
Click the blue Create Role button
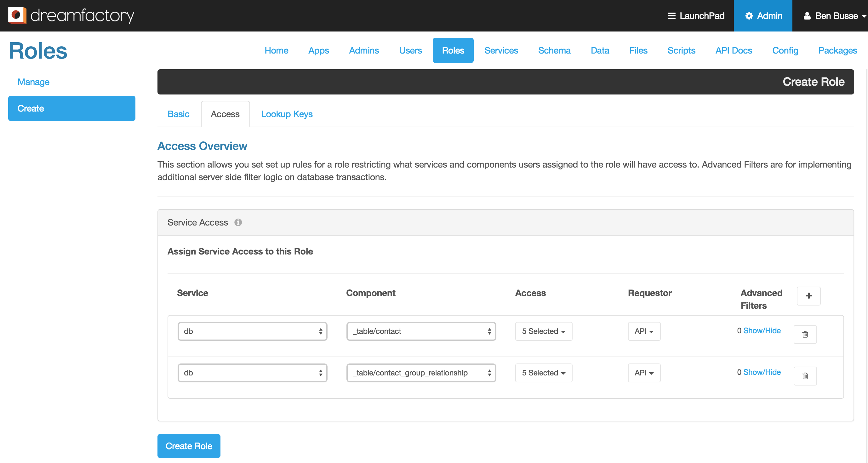tap(189, 446)
